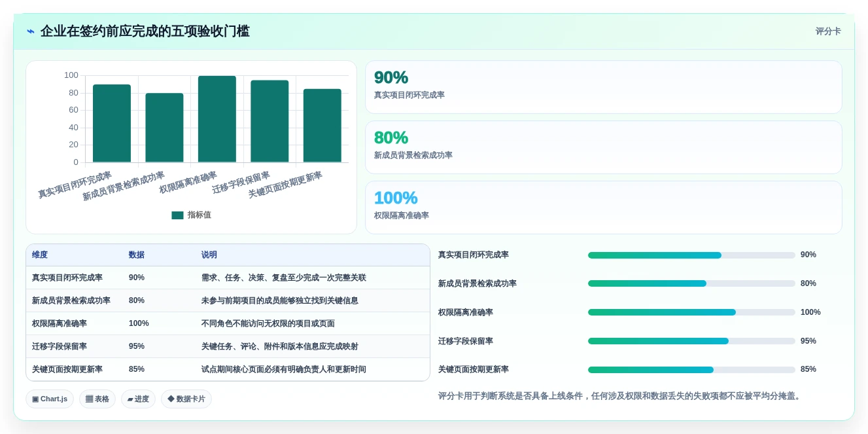The height and width of the screenshot is (434, 868).
Task: Click progress label 权限隔离准确率
Action: click(x=466, y=312)
